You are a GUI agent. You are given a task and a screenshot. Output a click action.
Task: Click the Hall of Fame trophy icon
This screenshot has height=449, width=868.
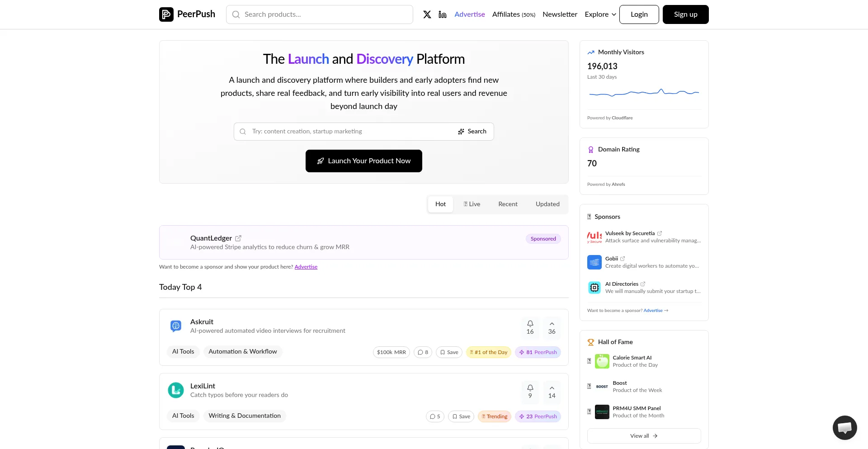[x=590, y=342]
